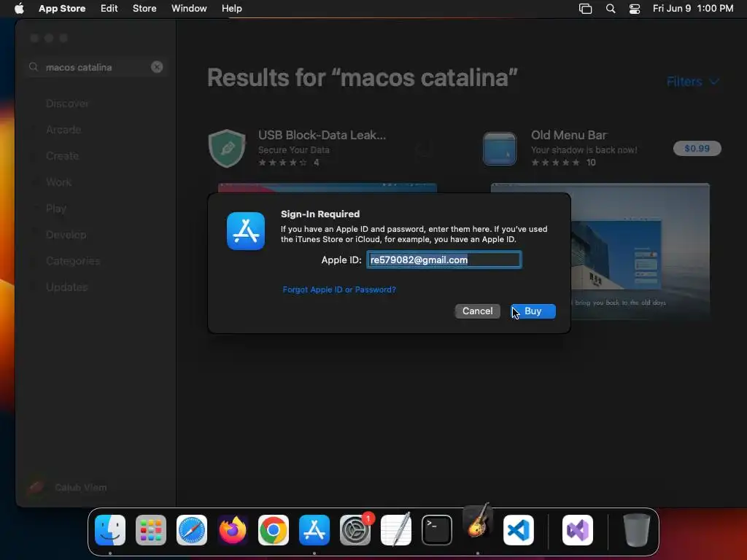Select Develop in the sidebar
Screen dimensions: 747x560
click(66, 235)
